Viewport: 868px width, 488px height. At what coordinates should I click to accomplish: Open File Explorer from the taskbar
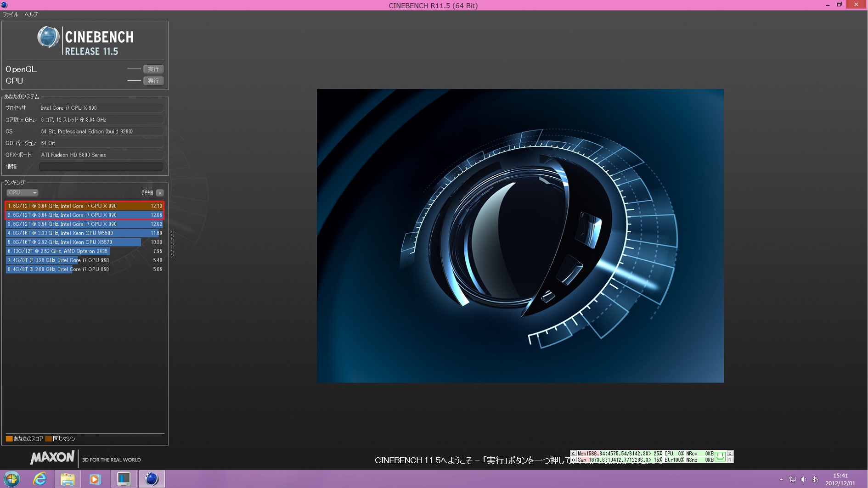click(68, 479)
